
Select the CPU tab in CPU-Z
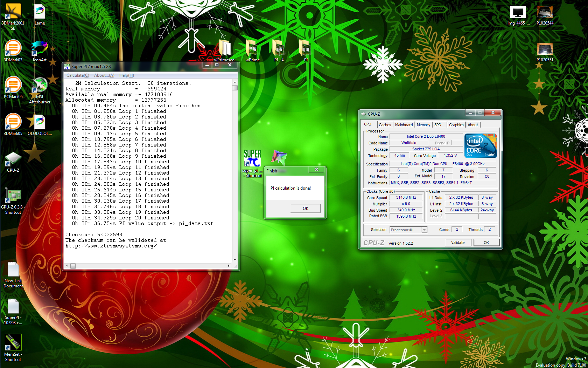(x=368, y=124)
